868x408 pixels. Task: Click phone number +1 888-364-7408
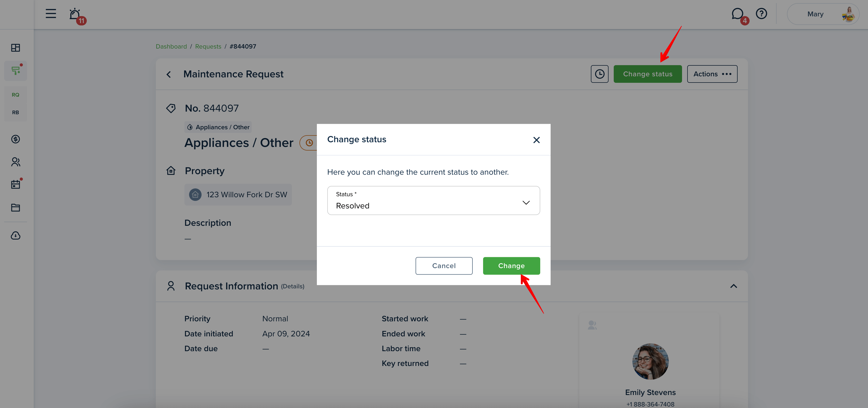click(x=650, y=404)
